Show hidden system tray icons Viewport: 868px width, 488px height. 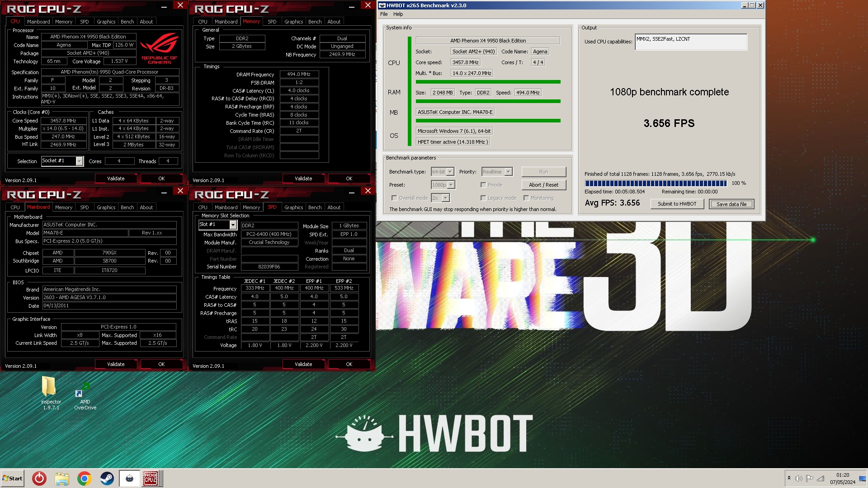point(789,479)
